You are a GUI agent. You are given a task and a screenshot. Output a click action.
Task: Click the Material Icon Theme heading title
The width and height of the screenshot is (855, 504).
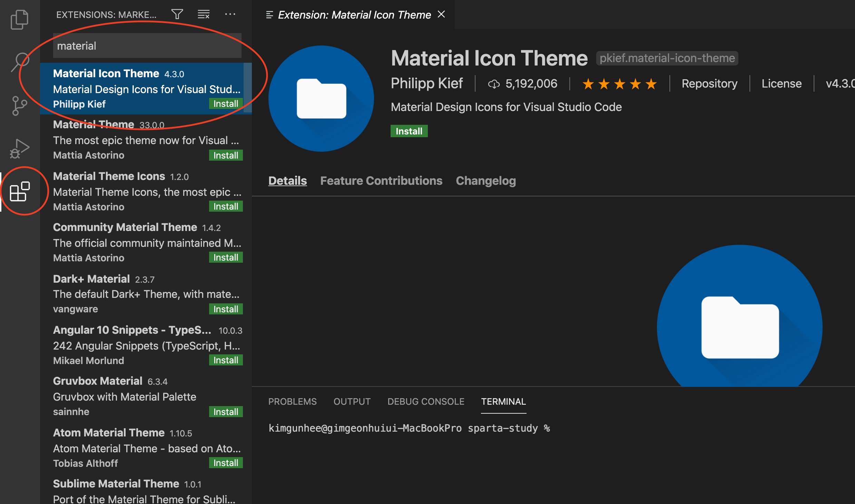[x=489, y=58]
